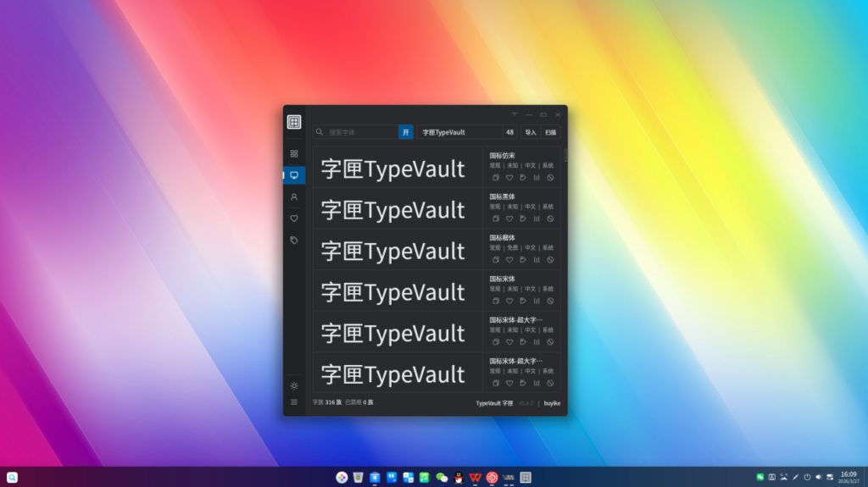The image size is (868, 487).
Task: Open the all fonts grid view in sidebar
Action: tap(294, 154)
